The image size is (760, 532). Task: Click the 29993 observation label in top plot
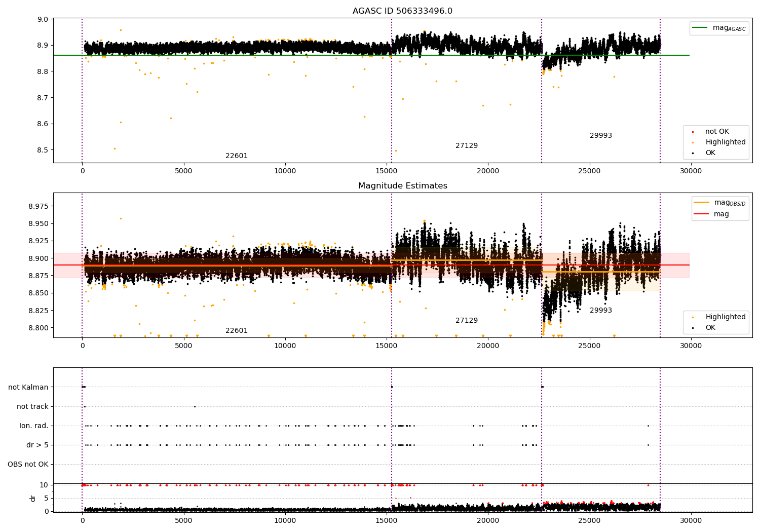601,136
